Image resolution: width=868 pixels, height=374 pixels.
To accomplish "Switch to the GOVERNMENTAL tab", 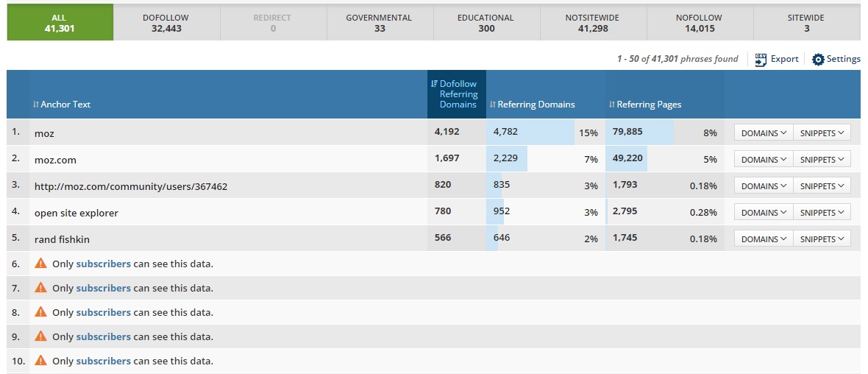I will click(x=379, y=22).
